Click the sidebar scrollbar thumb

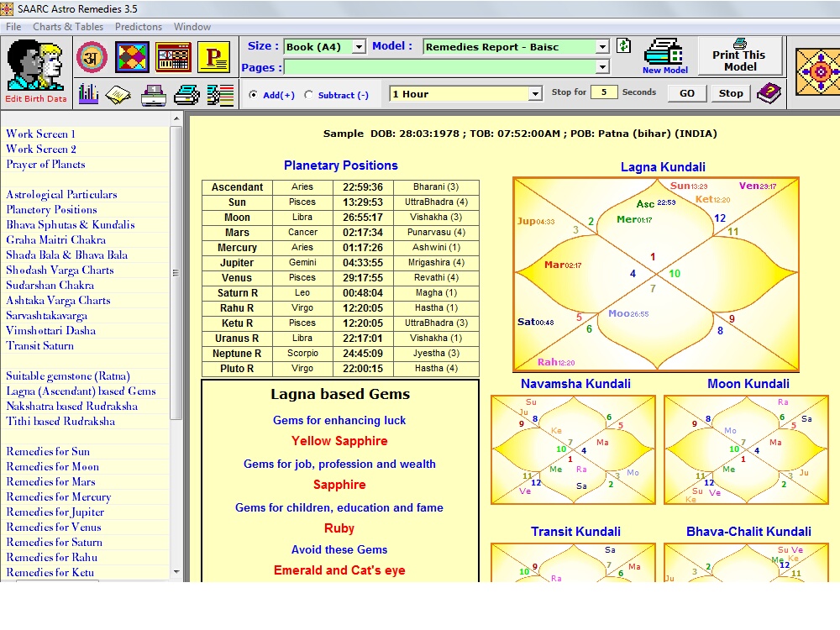click(x=176, y=273)
